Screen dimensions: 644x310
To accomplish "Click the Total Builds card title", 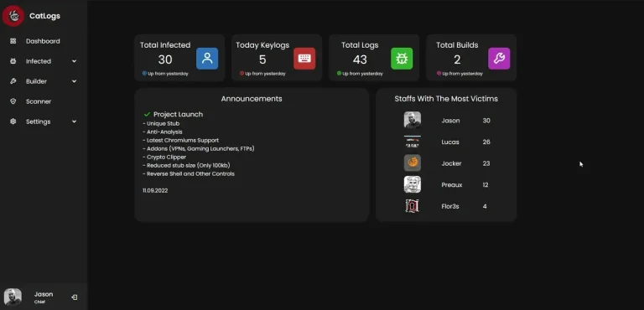I will point(457,45).
